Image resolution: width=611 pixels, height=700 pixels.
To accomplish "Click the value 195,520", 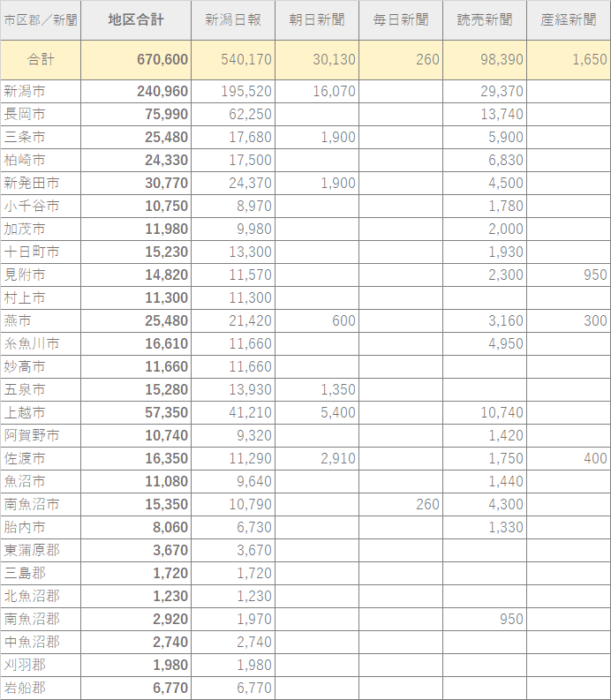I will 246,91.
